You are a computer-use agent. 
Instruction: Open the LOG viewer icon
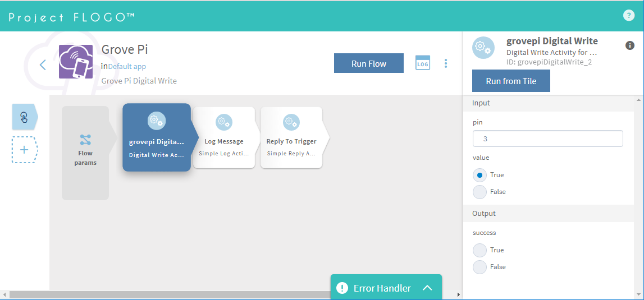click(x=422, y=63)
